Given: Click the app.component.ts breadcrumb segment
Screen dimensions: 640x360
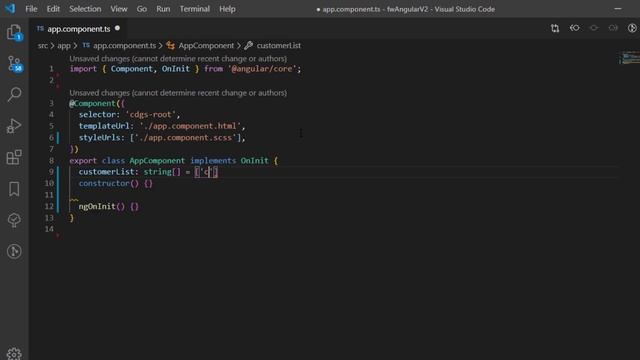Looking at the screenshot, I should (x=124, y=46).
